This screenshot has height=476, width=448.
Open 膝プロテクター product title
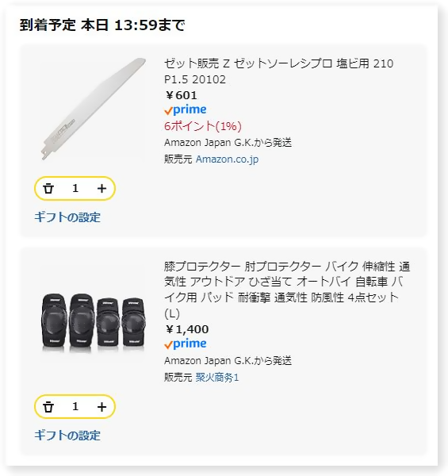[287, 290]
